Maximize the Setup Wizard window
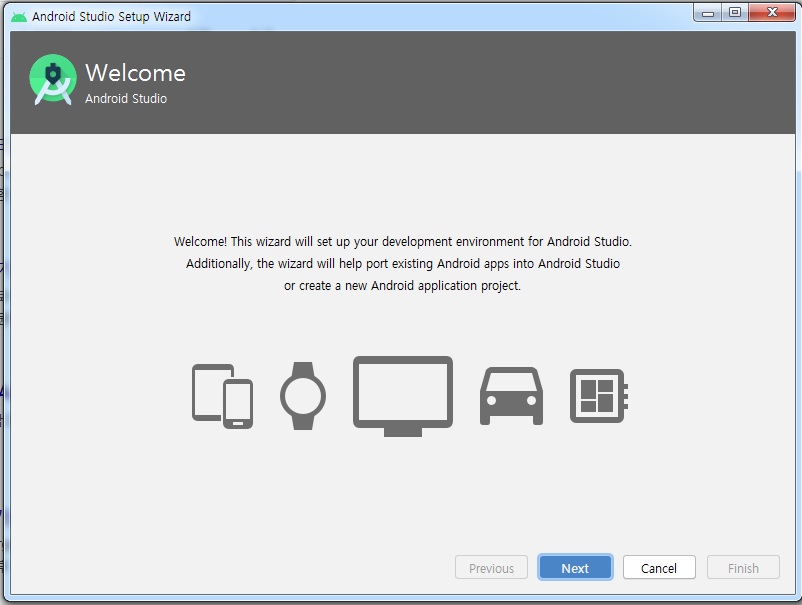 [735, 12]
